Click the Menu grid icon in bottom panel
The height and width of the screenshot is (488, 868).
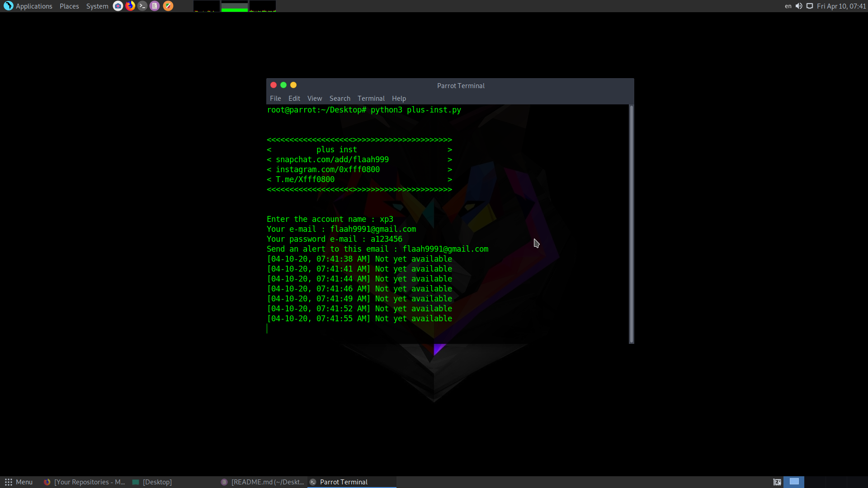(x=9, y=482)
